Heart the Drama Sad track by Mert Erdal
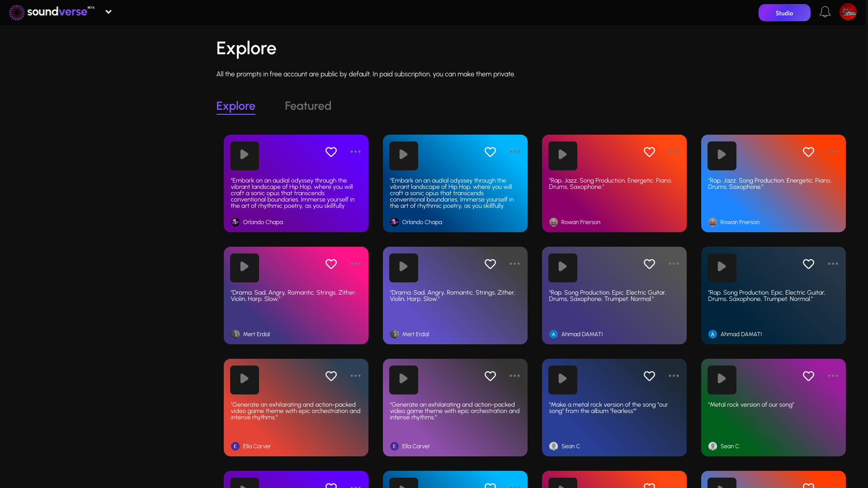This screenshot has width=868, height=488. click(x=331, y=264)
